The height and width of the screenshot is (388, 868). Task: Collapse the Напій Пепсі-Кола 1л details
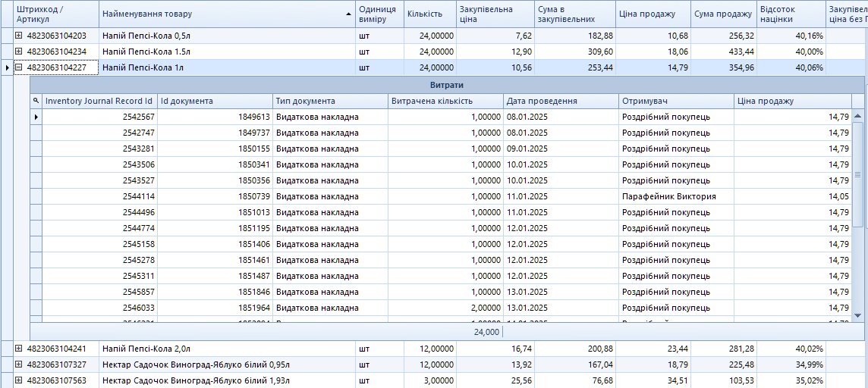coord(19,67)
